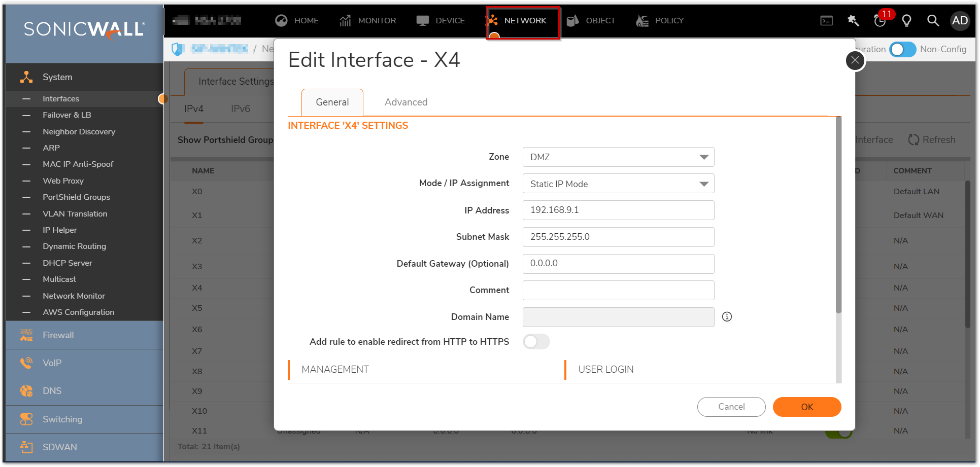
Task: Click the IP Address input field
Action: 618,210
